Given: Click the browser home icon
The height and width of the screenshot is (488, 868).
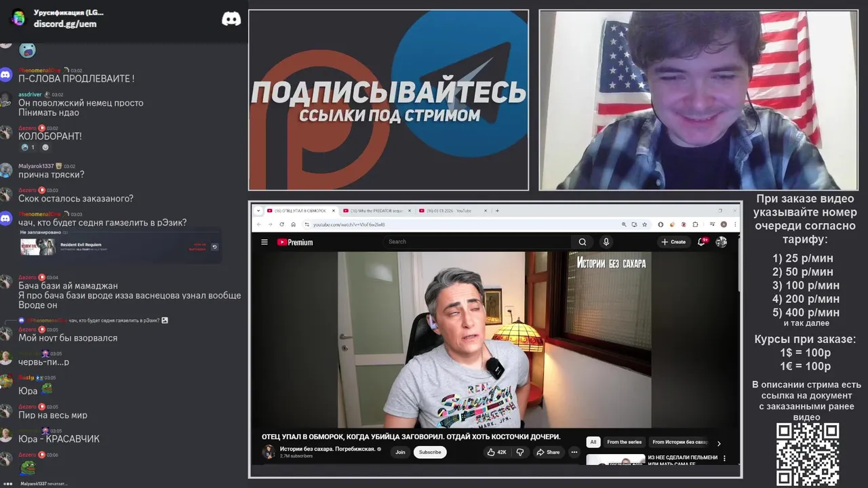Looking at the screenshot, I should [294, 224].
